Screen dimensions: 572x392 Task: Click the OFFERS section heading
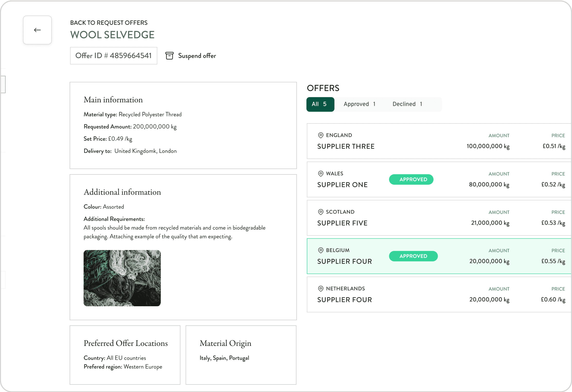(323, 88)
